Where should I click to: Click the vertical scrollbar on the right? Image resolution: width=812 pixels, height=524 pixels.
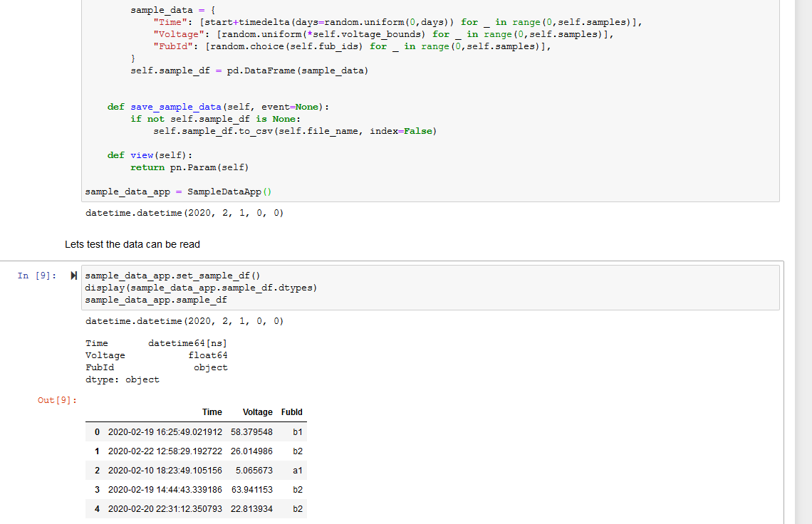click(x=803, y=262)
